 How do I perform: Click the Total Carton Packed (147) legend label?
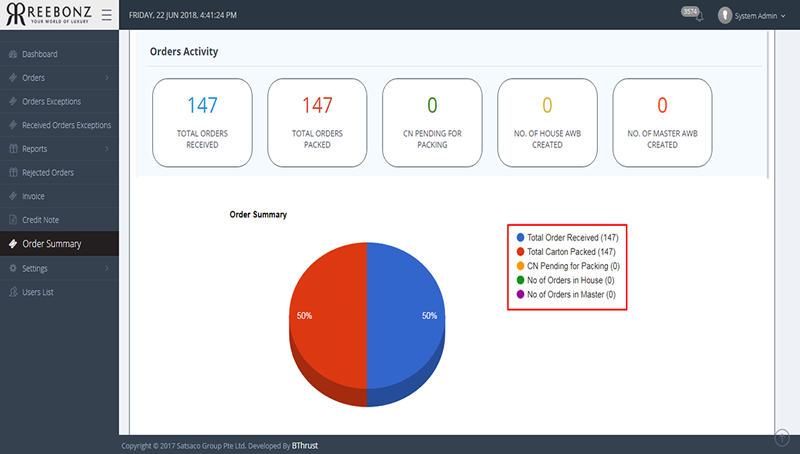pos(571,252)
